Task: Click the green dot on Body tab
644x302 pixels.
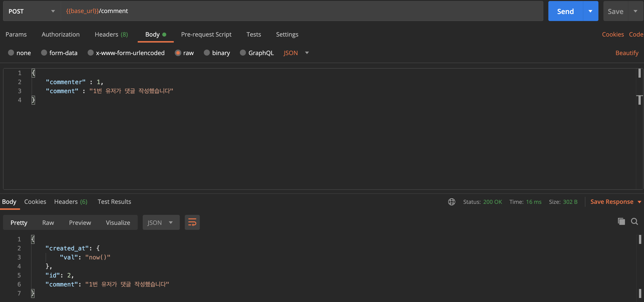Action: click(164, 35)
